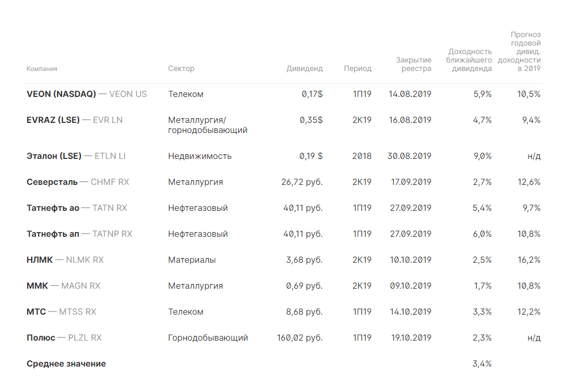This screenshot has height=392, width=580.
Task: Click the 'Дивиденд' column header
Action: coord(304,68)
